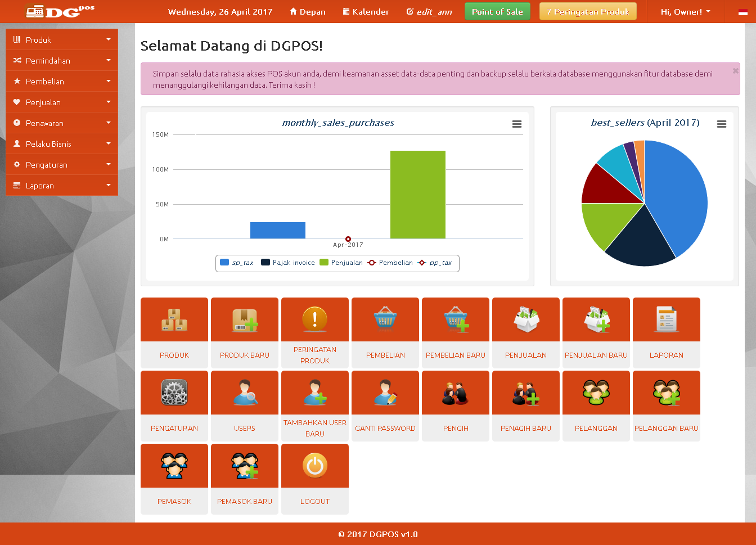Toggle Pajak invoice series visibility
This screenshot has width=756, height=545.
(288, 263)
